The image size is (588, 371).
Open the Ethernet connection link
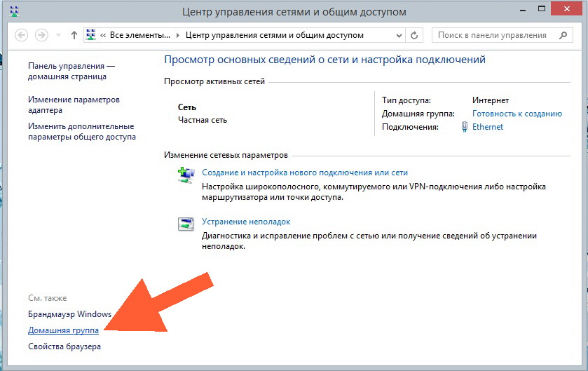488,127
